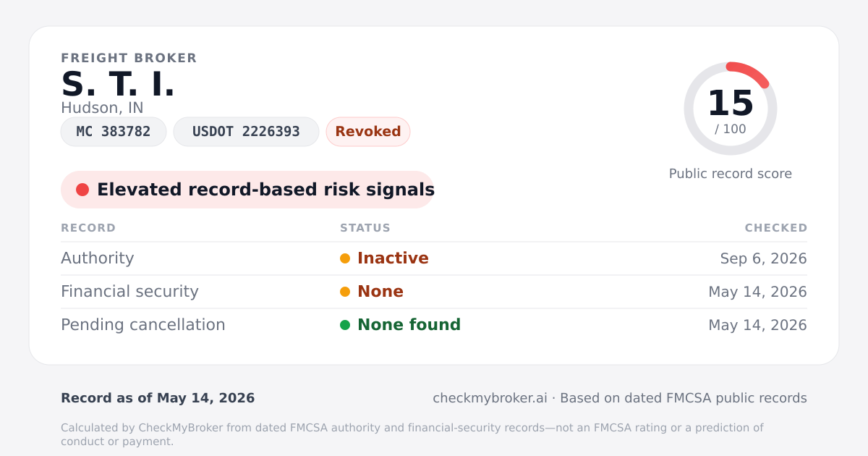Click the S. T. I. company name

coord(118,84)
